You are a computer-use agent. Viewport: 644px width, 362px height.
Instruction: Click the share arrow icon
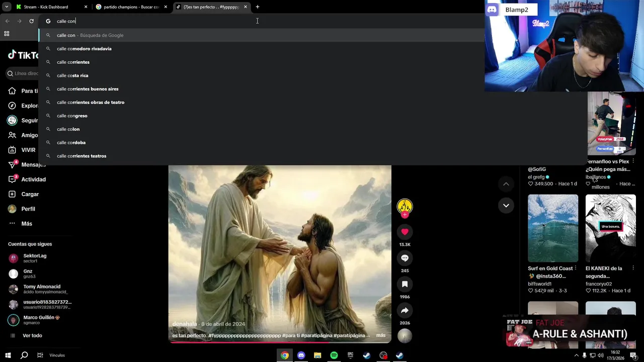405,310
